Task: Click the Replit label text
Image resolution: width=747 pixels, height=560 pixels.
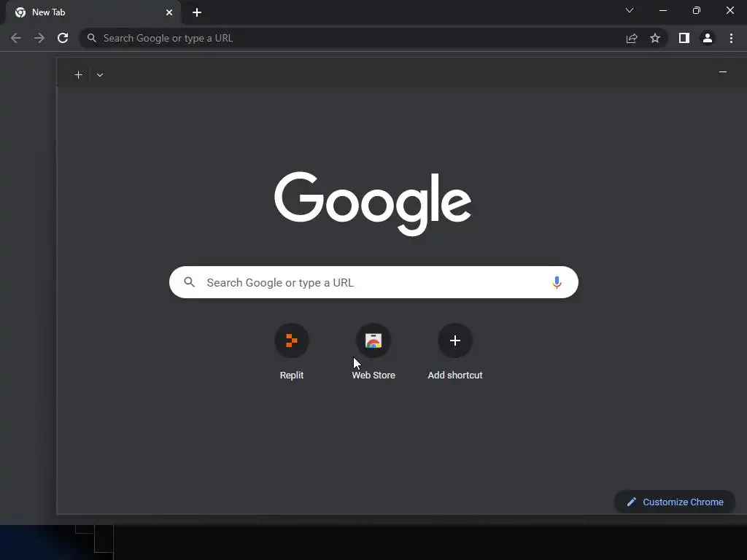Action: [292, 376]
